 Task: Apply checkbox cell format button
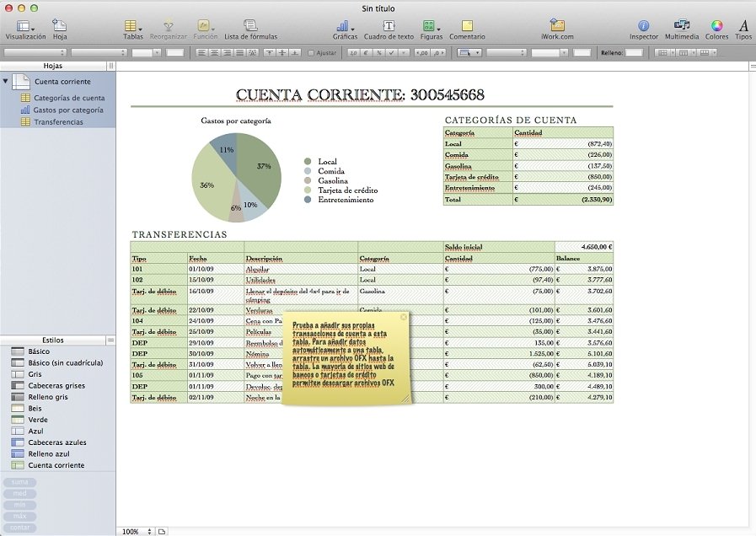[392, 52]
